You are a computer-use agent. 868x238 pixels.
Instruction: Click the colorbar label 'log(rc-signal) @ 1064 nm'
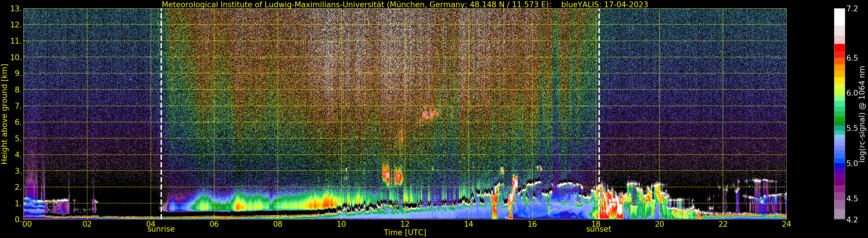tap(862, 114)
